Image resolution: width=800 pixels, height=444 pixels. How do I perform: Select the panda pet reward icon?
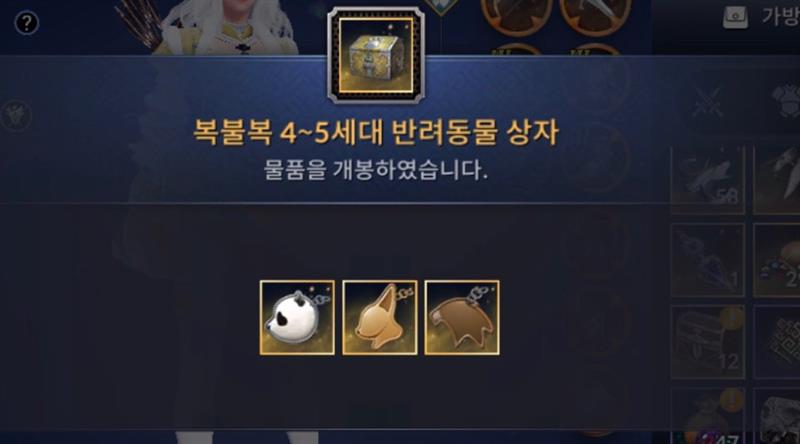[297, 317]
